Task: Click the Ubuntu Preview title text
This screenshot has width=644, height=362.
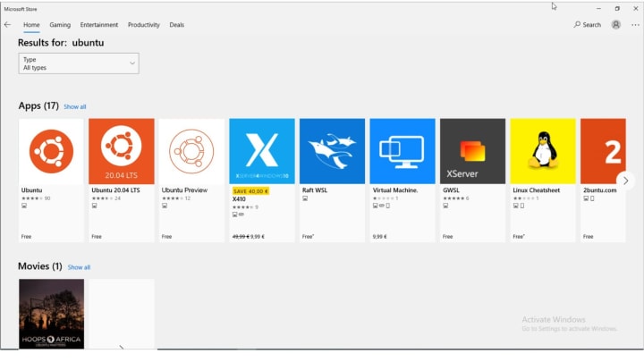Action: click(x=184, y=190)
